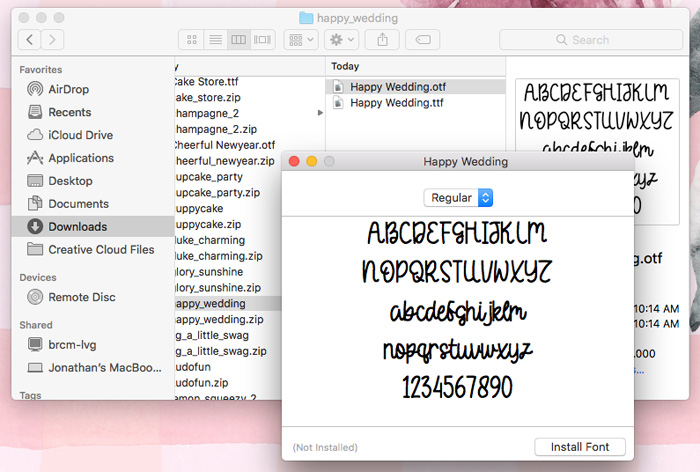Select the uke_charming.zip file
The height and width of the screenshot is (472, 700).
(219, 256)
